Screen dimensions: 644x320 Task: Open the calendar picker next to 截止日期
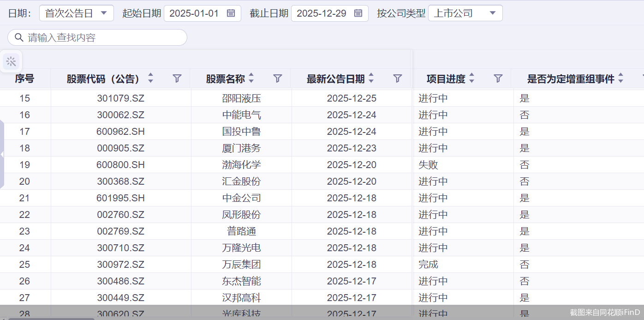358,13
